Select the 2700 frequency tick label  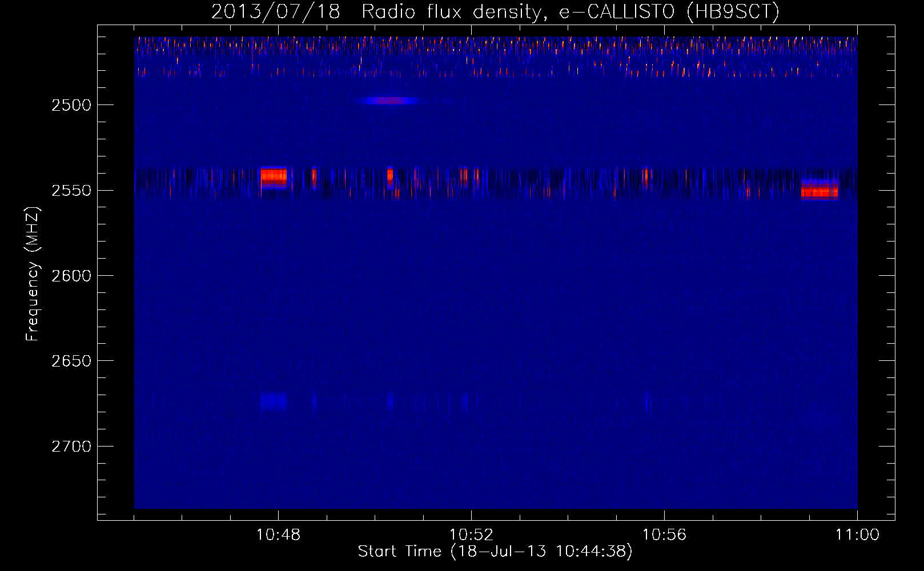71,447
